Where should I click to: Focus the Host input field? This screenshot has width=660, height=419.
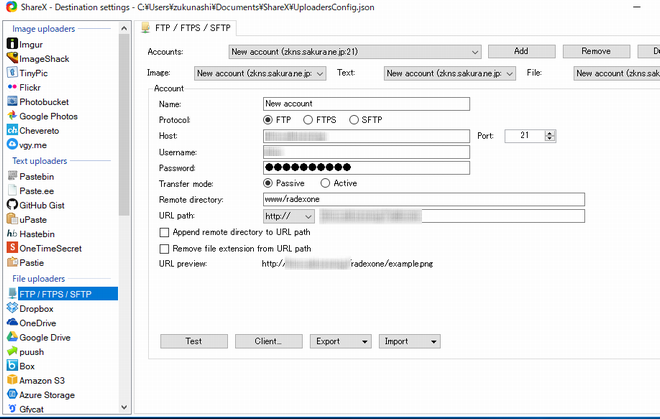tap(366, 136)
